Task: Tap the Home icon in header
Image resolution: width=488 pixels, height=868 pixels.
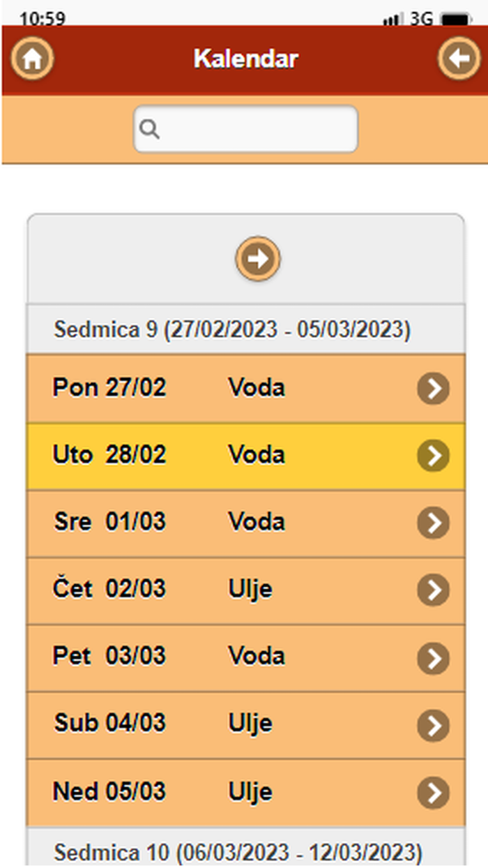Action: click(31, 59)
